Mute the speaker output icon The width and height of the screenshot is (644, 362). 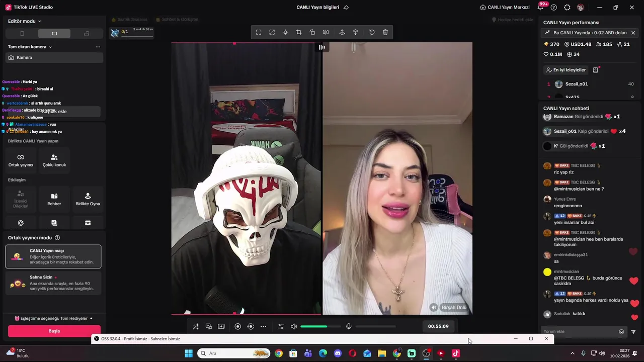pos(294,326)
